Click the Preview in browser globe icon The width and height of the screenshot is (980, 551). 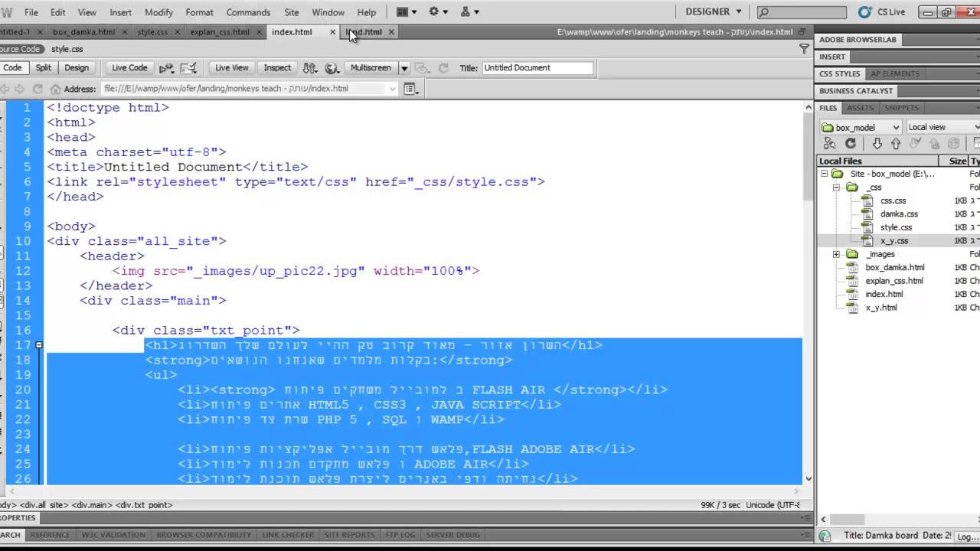(x=332, y=68)
